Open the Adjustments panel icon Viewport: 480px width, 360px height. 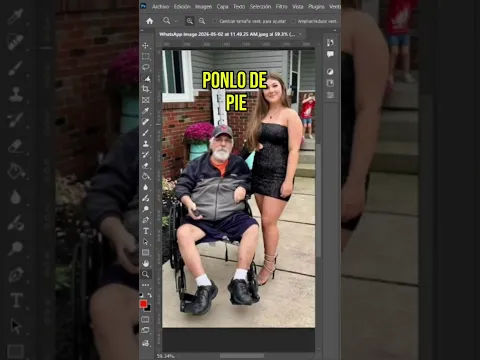tap(330, 72)
